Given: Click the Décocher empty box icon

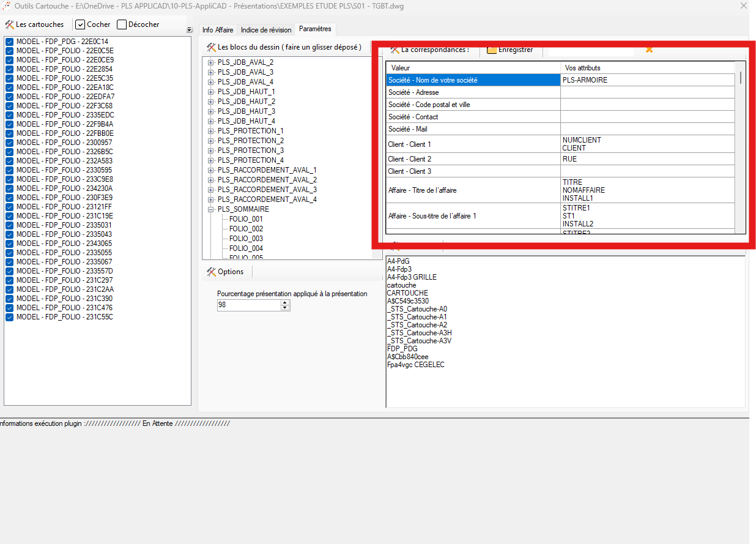Looking at the screenshot, I should click(122, 25).
